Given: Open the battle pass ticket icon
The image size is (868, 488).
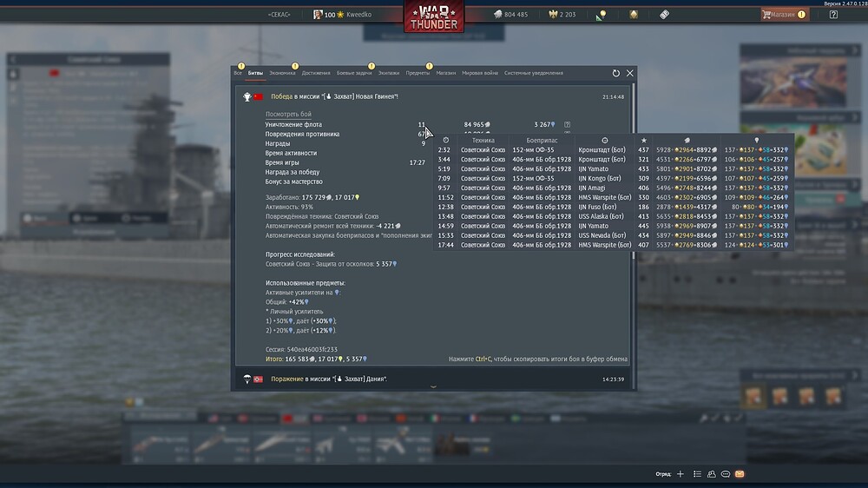Looking at the screenshot, I should (x=664, y=15).
